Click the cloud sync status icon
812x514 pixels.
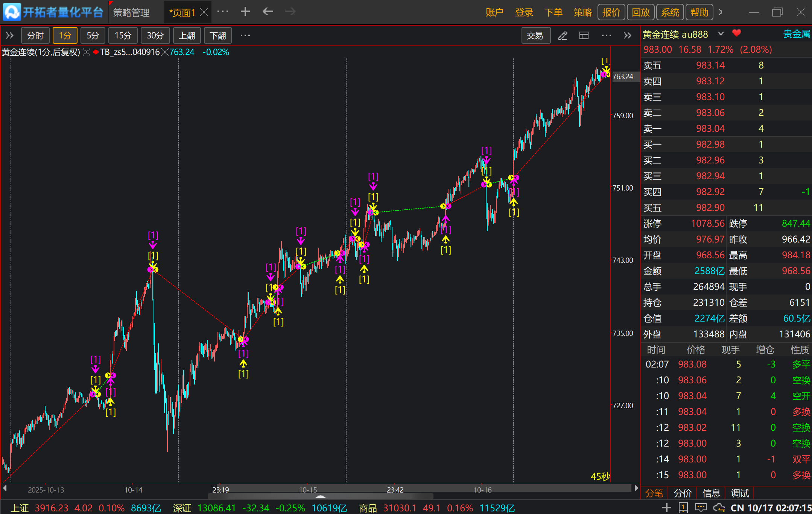719,508
